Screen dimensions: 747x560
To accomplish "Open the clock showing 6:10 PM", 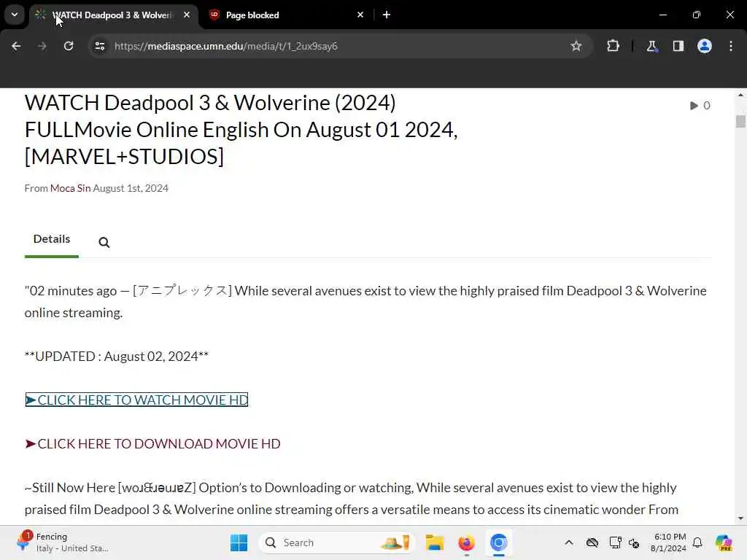I will coord(669,542).
